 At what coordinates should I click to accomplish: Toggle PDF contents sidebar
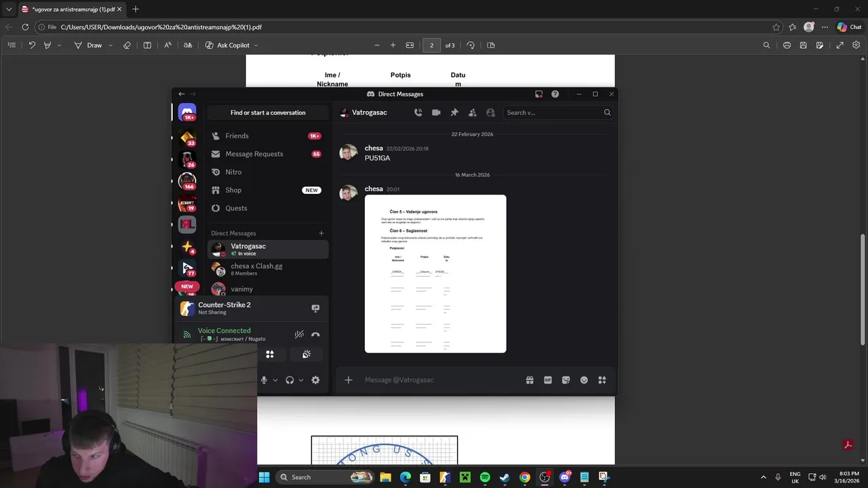pyautogui.click(x=12, y=45)
